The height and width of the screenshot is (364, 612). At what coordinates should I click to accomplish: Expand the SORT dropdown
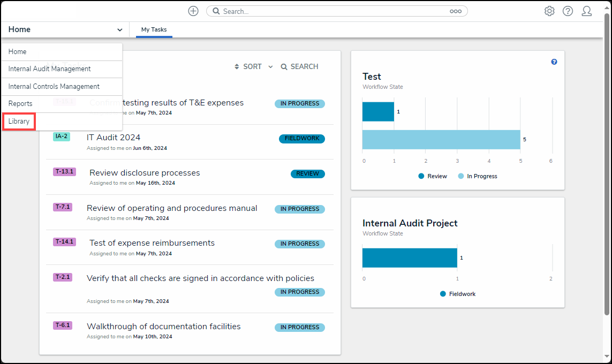254,67
